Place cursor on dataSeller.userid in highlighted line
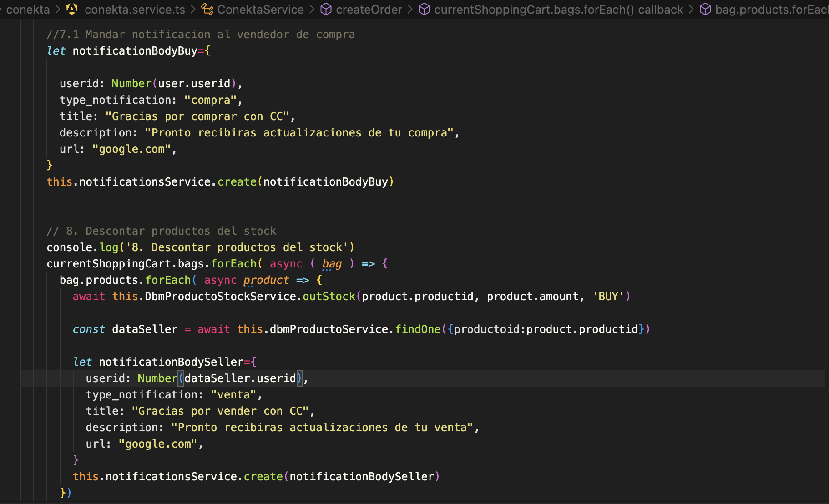Screen dimensions: 829x504 240,378
